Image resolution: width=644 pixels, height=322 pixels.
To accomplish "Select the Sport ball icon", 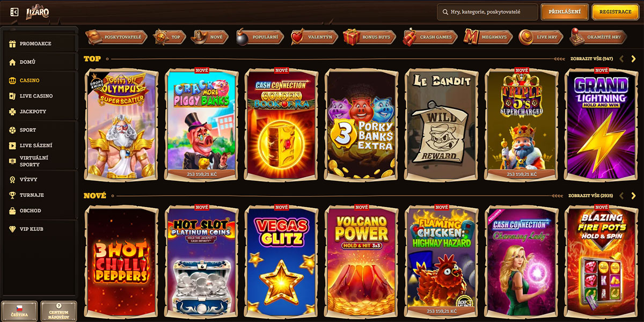I will (12, 130).
